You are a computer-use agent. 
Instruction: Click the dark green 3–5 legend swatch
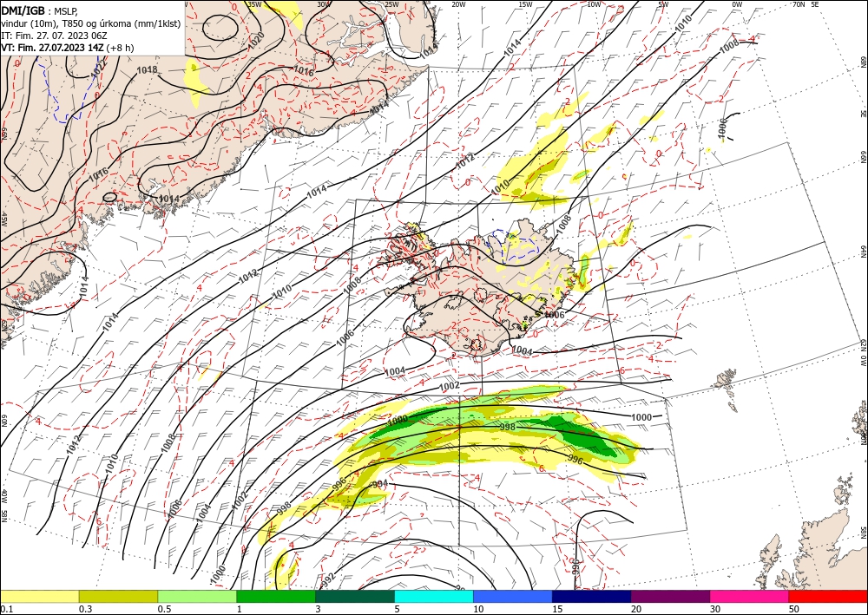click(355, 596)
